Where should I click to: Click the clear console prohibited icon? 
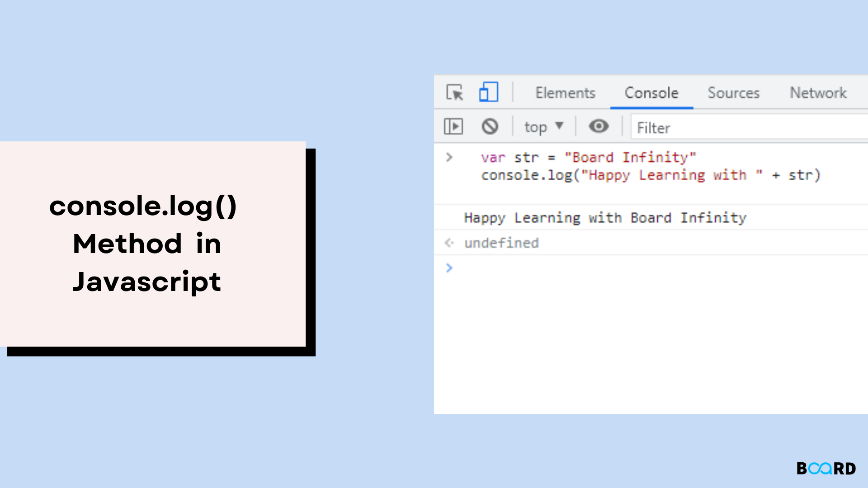(489, 127)
